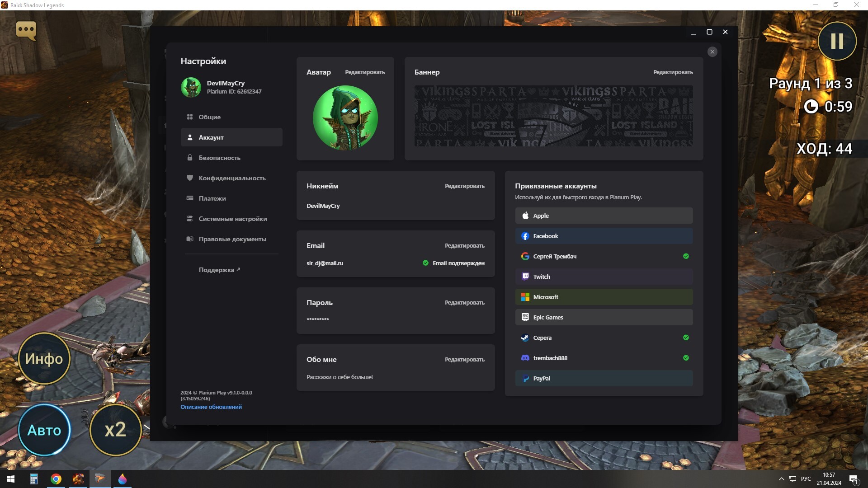The height and width of the screenshot is (488, 868).
Task: Open the Raid game taskbar icon
Action: coord(78,479)
